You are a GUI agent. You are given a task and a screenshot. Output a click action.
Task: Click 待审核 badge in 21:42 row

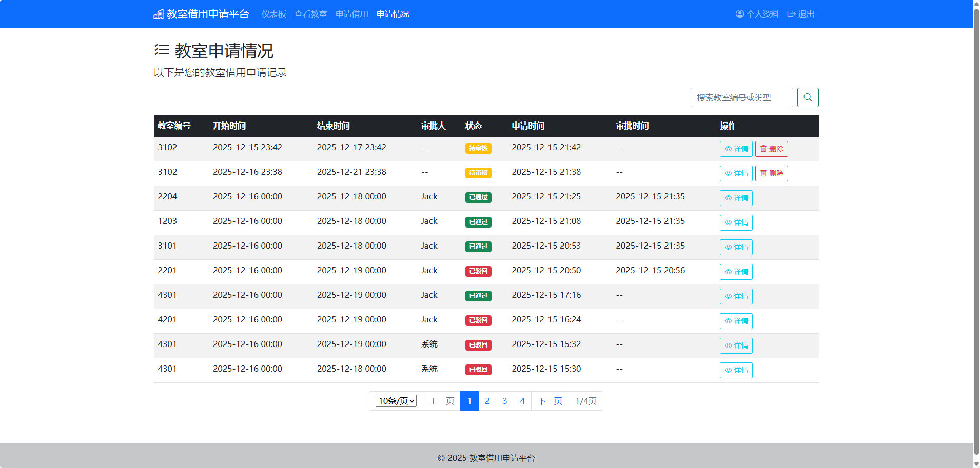478,148
